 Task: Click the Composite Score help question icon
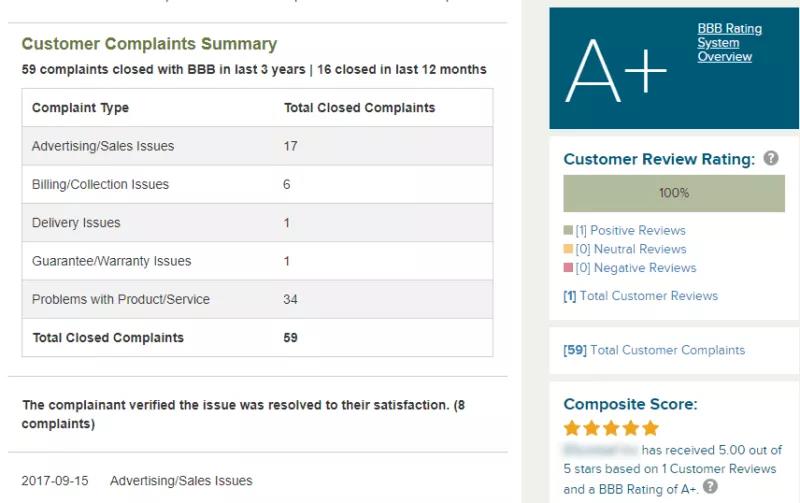click(710, 487)
